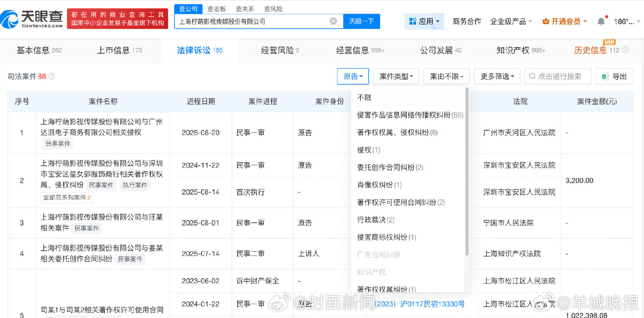Click the 民事案件 tag under case 1
The image size is (644, 318).
[58, 143]
